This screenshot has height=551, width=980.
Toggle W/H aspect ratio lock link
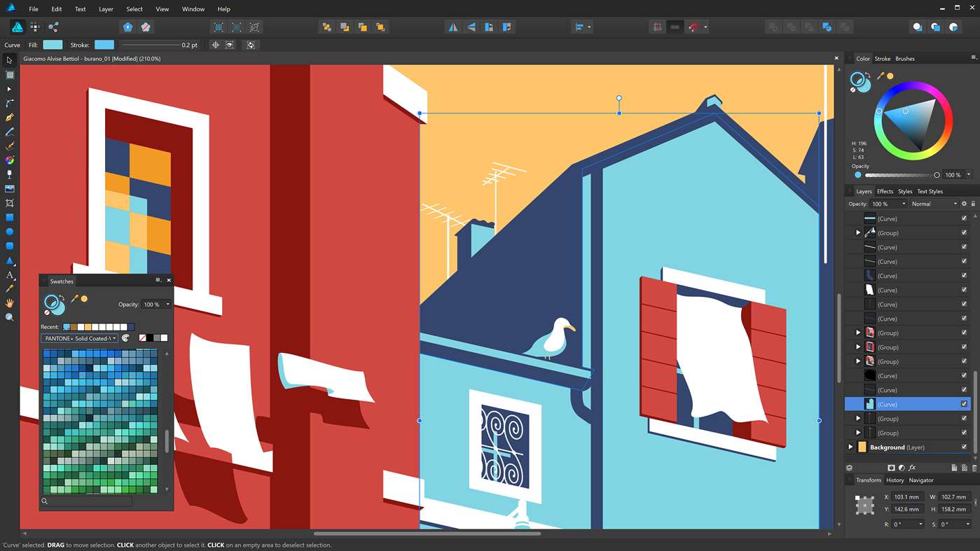tap(975, 503)
